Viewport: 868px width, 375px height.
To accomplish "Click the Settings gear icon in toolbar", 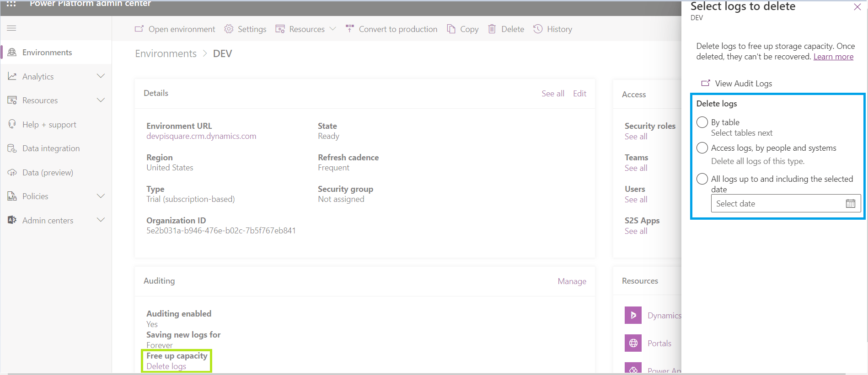I will click(229, 29).
